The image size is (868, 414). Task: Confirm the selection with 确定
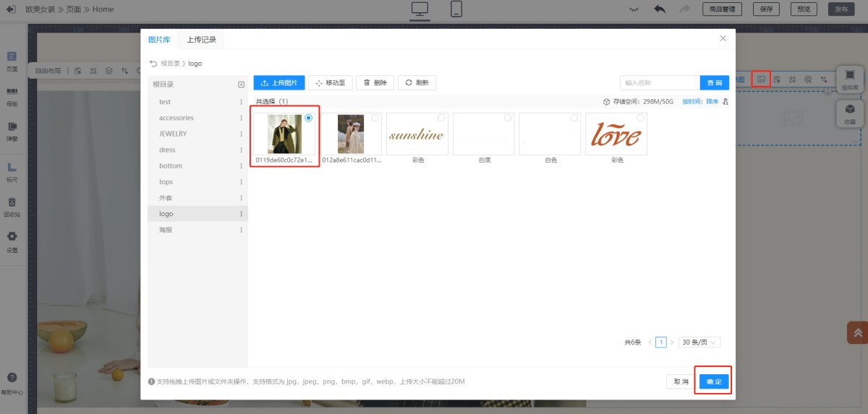click(714, 381)
